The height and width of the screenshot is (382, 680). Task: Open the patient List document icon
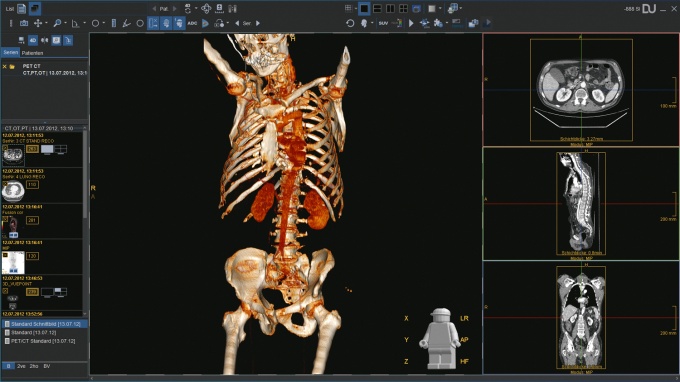[21, 8]
